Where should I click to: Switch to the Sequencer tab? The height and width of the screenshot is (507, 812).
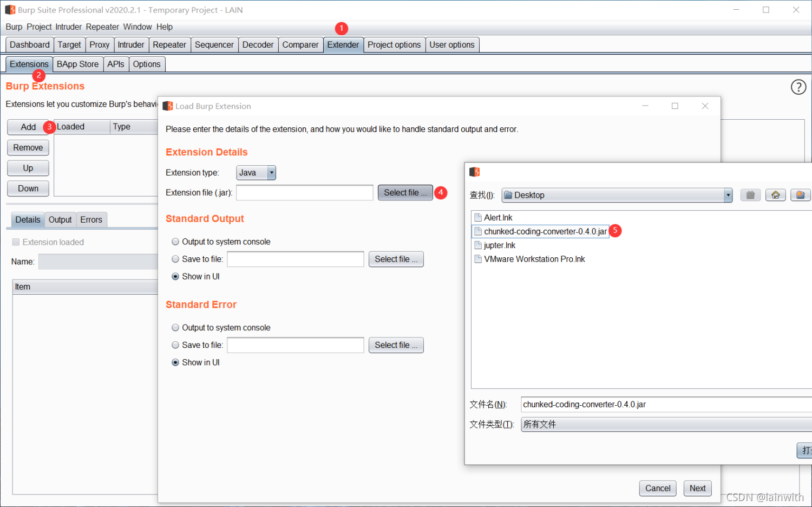[214, 45]
